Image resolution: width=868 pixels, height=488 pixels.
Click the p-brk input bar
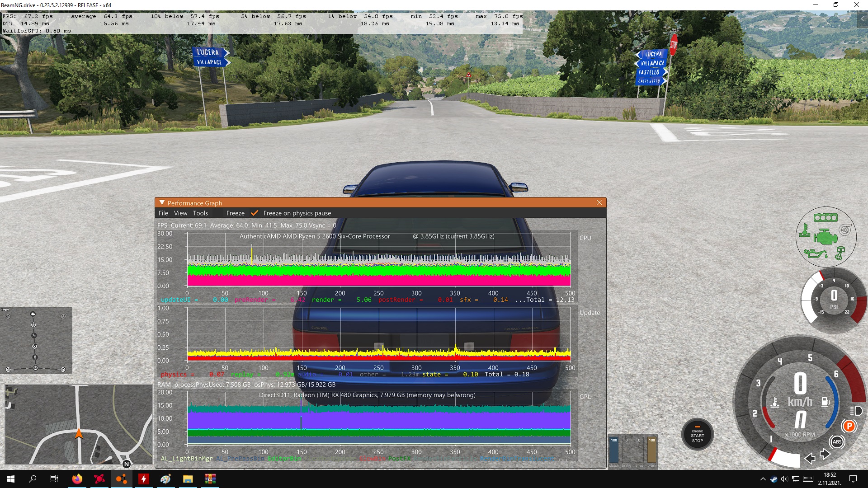pos(651,450)
